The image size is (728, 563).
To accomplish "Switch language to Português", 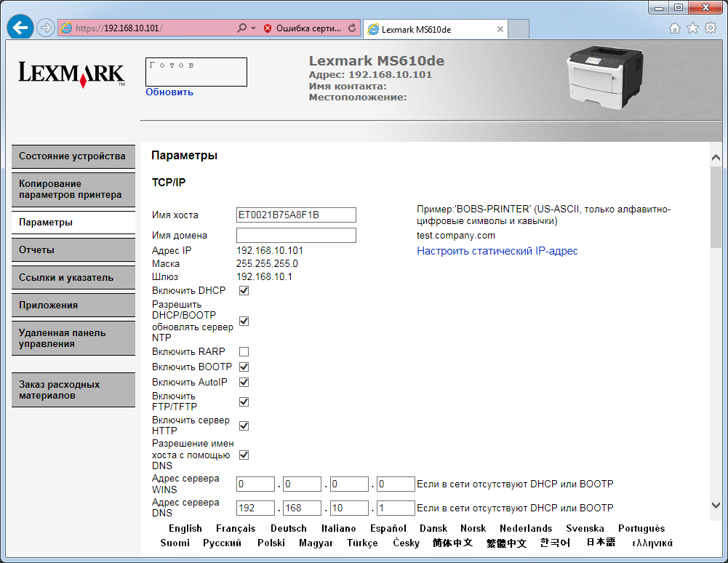I will click(641, 529).
